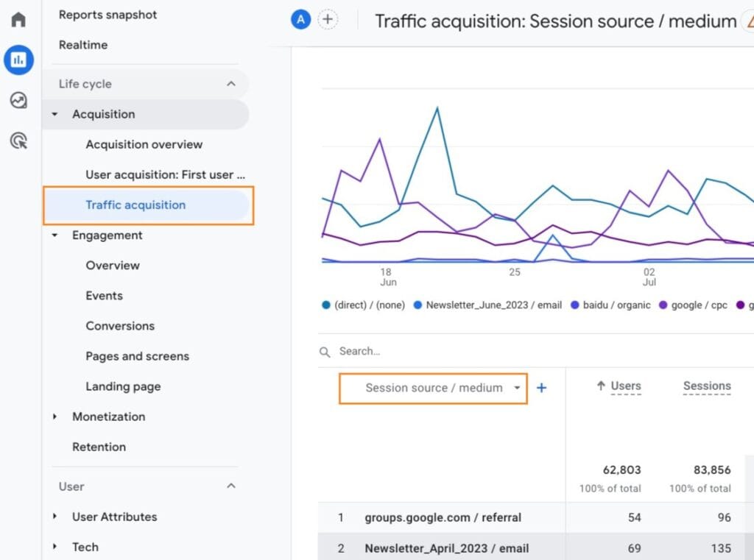754x560 pixels.
Task: Click the 02 Jul axis label on chart
Action: click(x=649, y=277)
